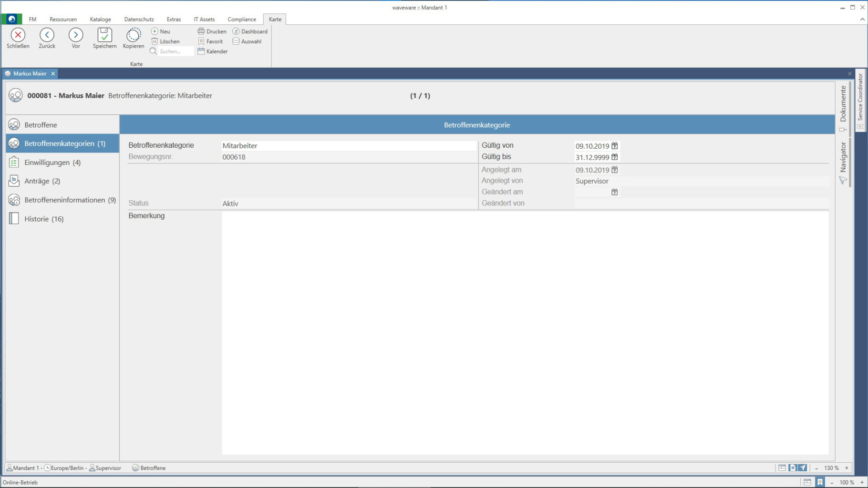Open the Kalender from the ribbon

pos(213,51)
